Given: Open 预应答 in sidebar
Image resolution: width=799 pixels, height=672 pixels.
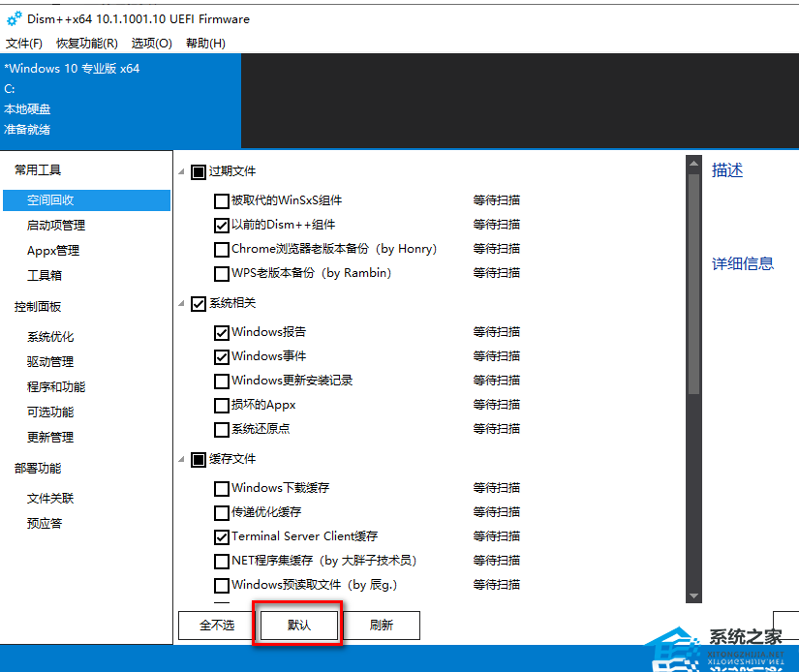Looking at the screenshot, I should [x=45, y=523].
